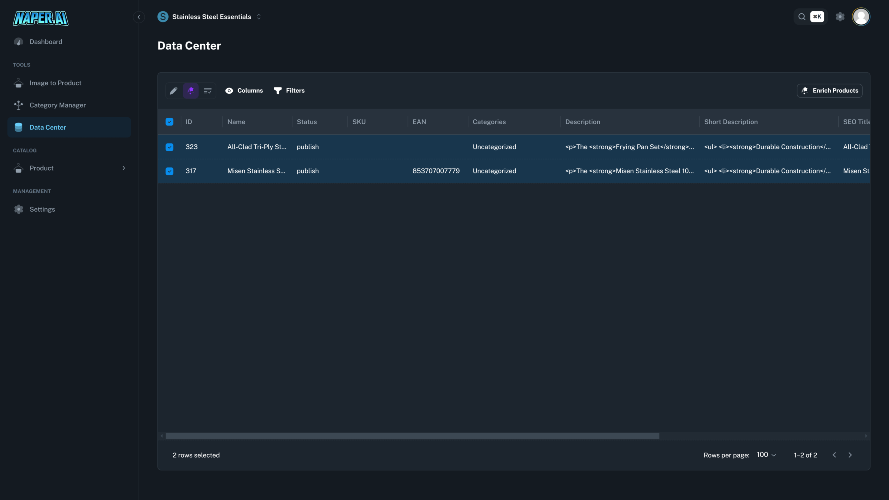Select Data Center in the sidebar

(69, 128)
